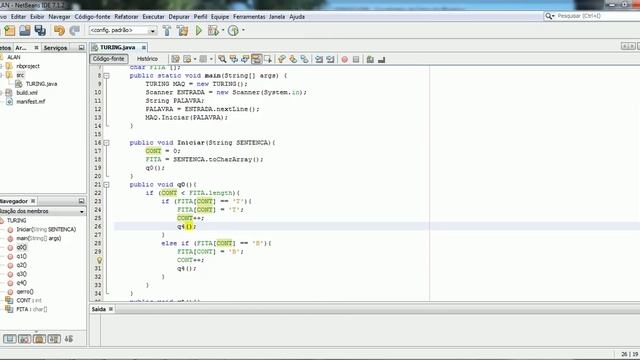Viewport: 640px width, 360px height.
Task: Collapse the q0 method fold at line 21
Action: (106, 184)
